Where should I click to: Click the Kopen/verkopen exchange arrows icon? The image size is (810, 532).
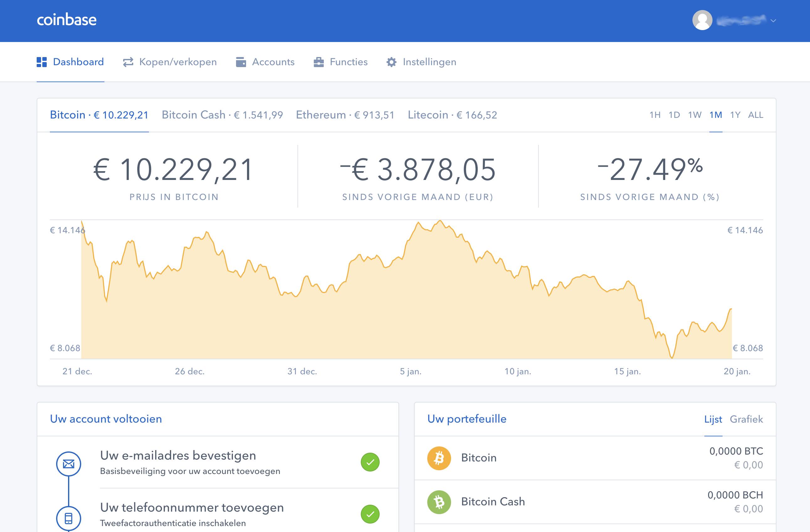pyautogui.click(x=128, y=62)
